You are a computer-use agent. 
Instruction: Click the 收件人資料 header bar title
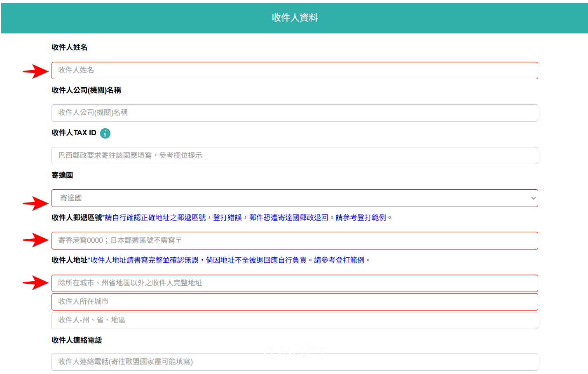tap(295, 18)
